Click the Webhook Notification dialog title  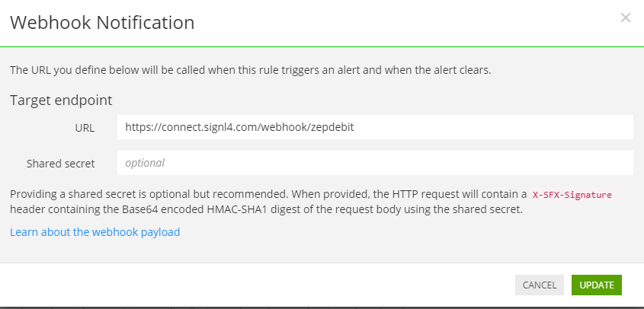102,23
